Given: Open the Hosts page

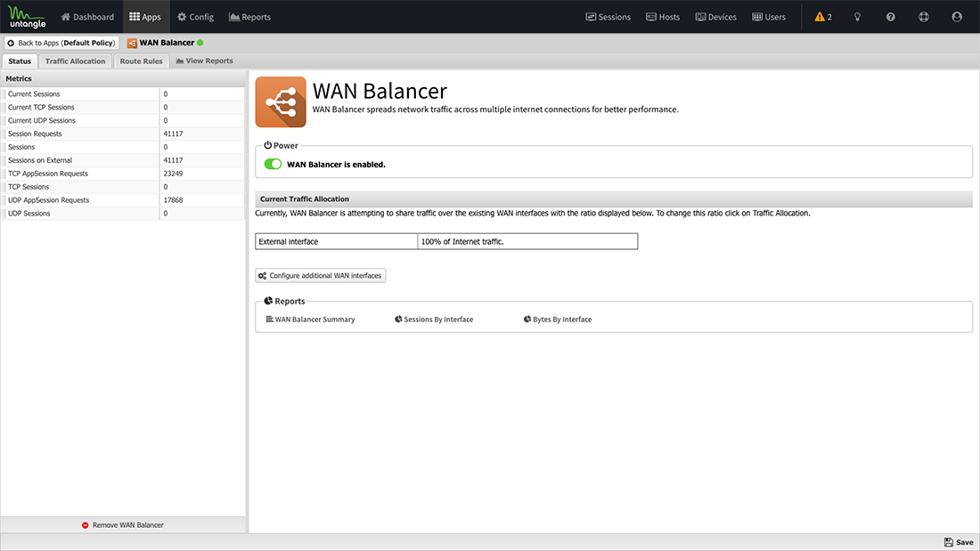Looking at the screenshot, I should [663, 17].
